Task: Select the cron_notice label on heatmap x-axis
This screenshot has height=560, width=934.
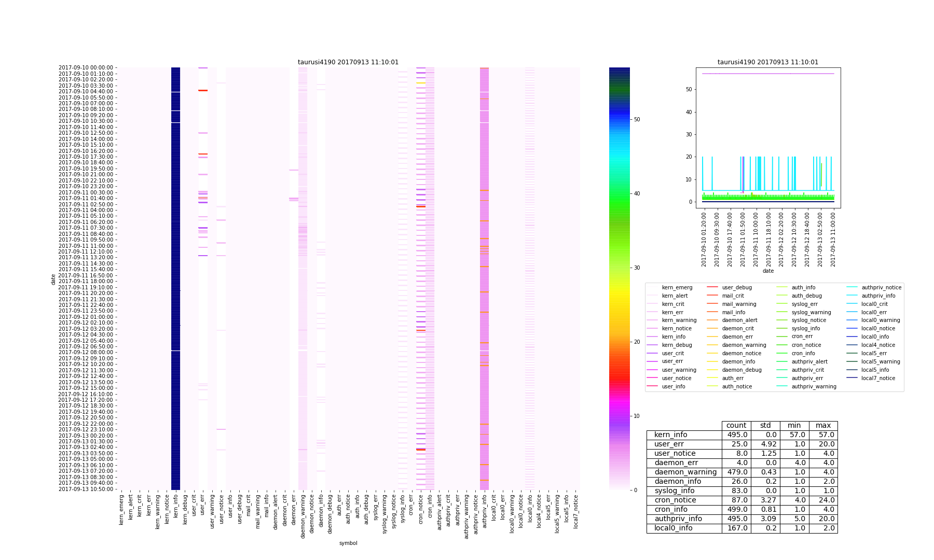Action: [x=421, y=510]
